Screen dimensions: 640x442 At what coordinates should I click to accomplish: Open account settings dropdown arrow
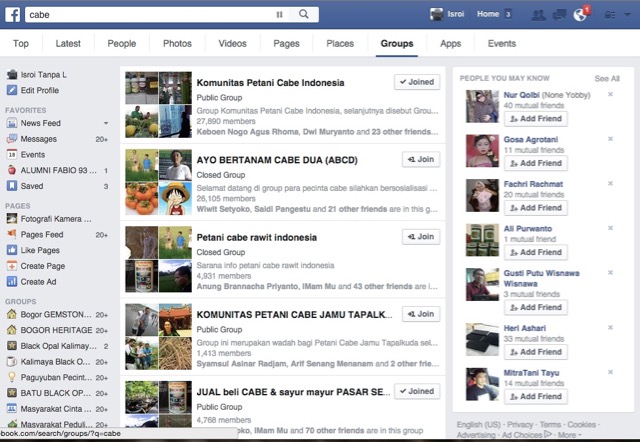(x=625, y=15)
